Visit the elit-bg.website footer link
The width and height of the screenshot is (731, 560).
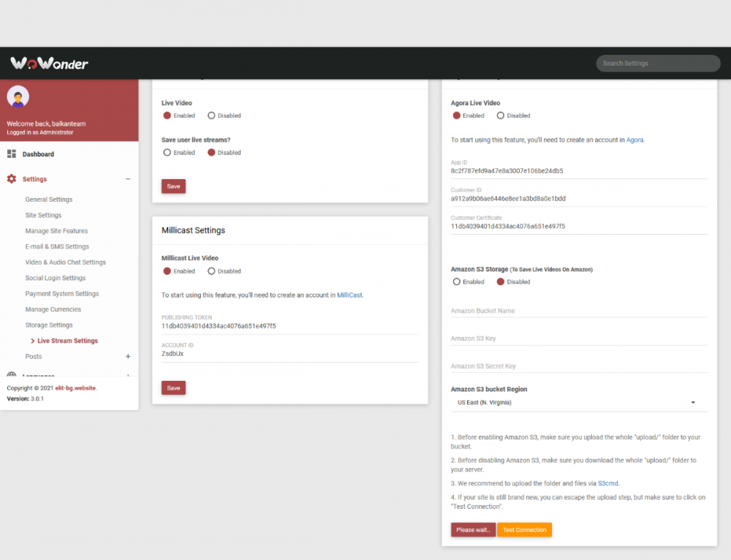tap(75, 388)
